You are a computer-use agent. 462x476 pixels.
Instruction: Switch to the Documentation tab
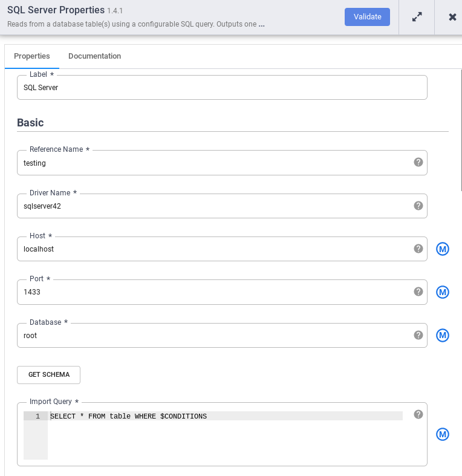pos(94,56)
